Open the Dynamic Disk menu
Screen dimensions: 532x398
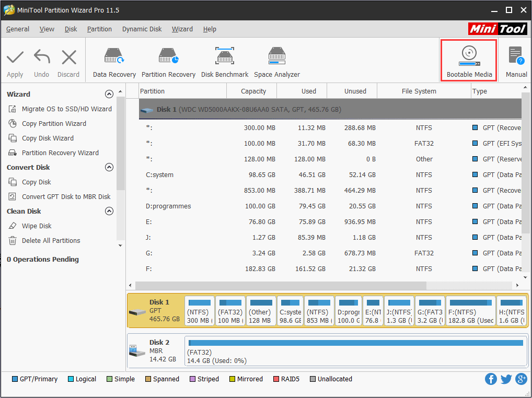142,29
